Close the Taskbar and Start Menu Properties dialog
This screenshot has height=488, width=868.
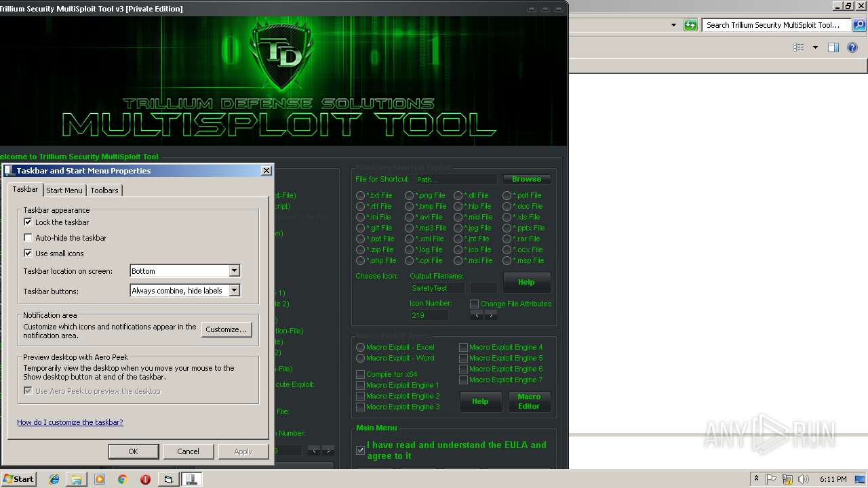pyautogui.click(x=267, y=171)
